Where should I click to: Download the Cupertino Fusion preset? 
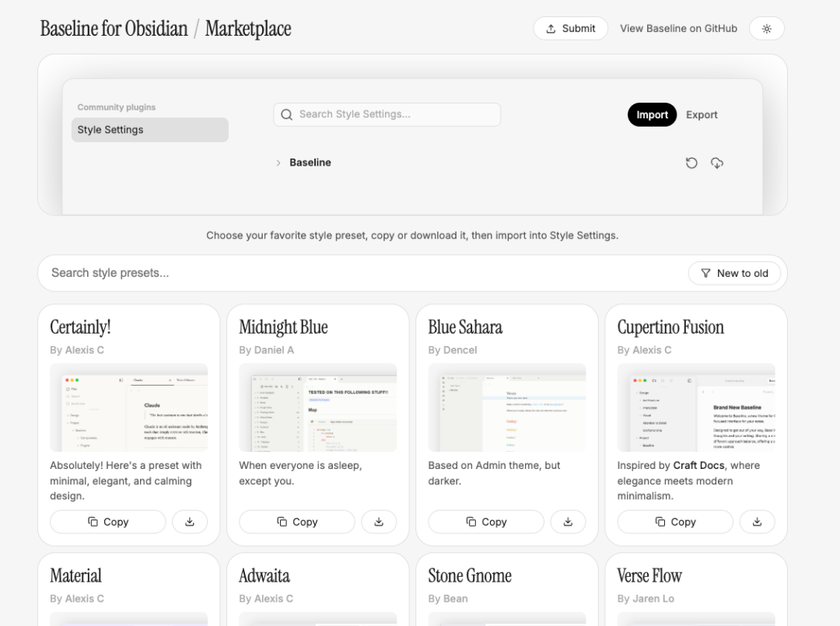click(x=757, y=522)
